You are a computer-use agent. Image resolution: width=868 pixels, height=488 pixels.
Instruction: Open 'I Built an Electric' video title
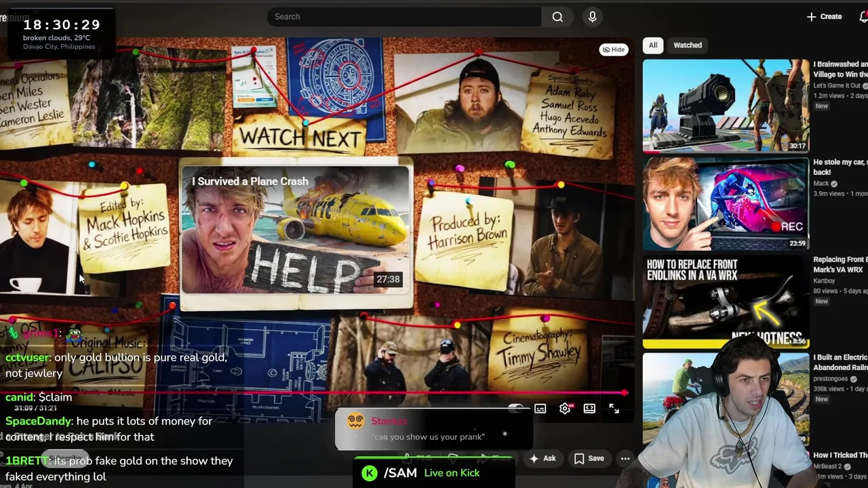[840, 363]
